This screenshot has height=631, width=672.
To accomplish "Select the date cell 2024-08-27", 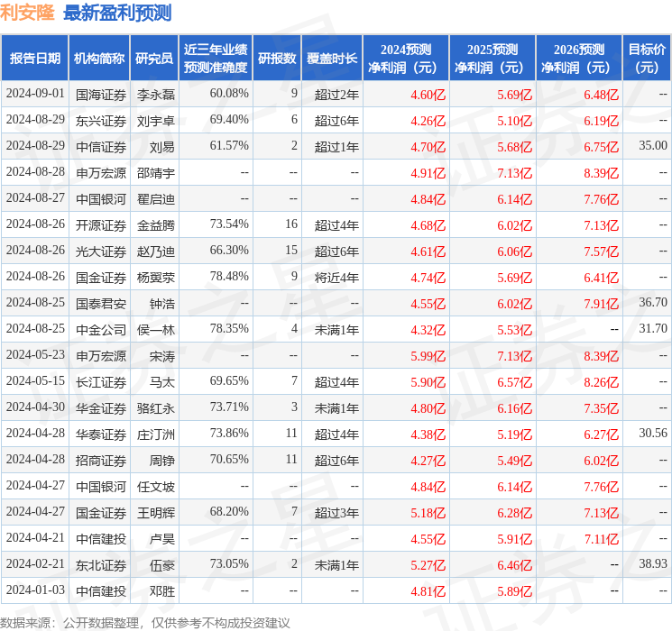I will pos(35,198).
